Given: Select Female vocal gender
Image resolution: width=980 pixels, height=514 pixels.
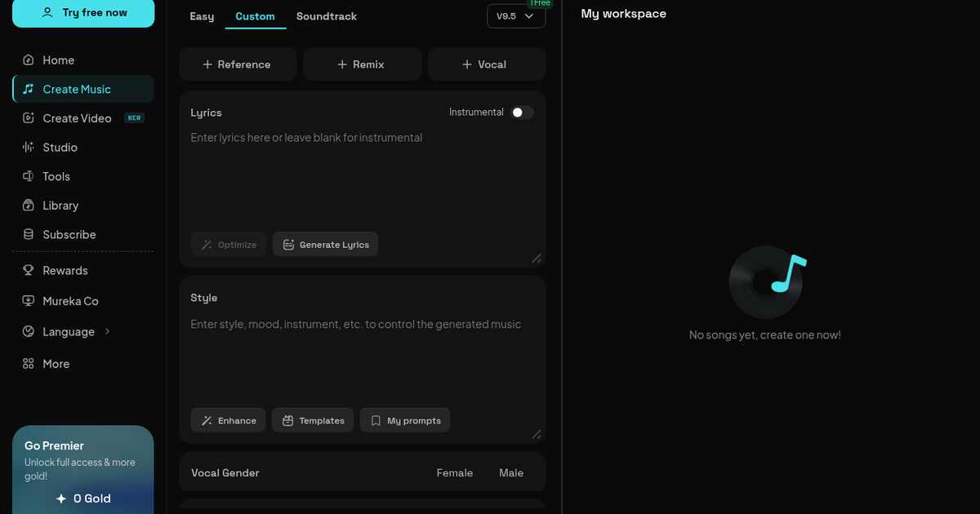Looking at the screenshot, I should pos(455,473).
